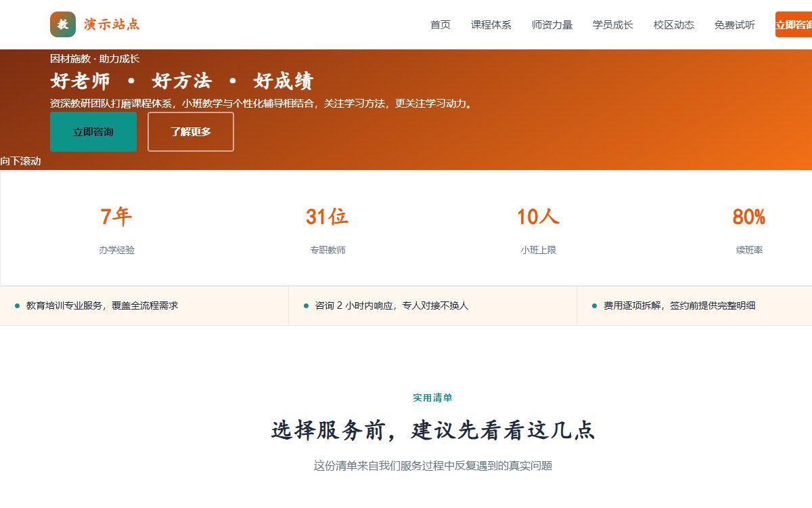Go to the 首页 nav item
This screenshot has width=812, height=508.
coord(441,25)
